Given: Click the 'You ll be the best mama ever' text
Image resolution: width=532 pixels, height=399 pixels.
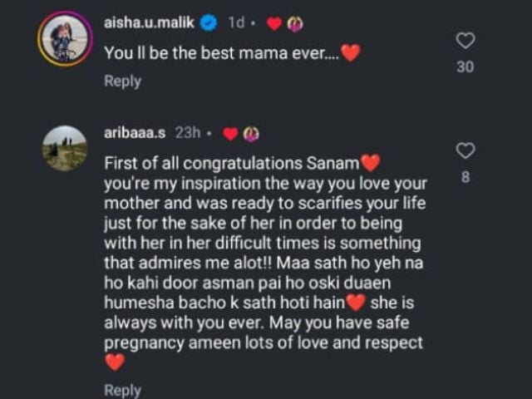Looking at the screenshot, I should [221, 52].
